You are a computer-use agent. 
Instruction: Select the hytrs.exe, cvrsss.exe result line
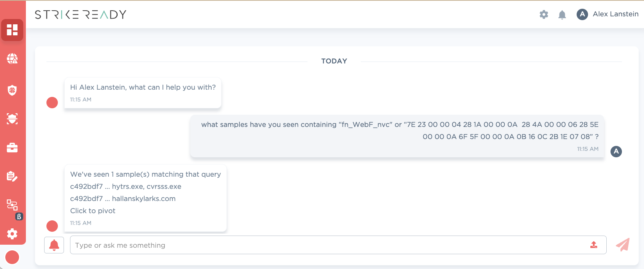pyautogui.click(x=126, y=187)
